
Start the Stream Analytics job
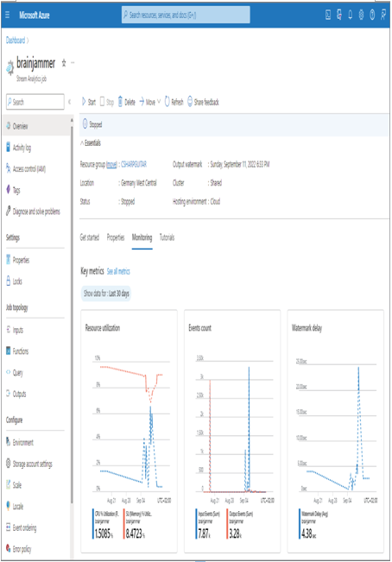pyautogui.click(x=89, y=102)
